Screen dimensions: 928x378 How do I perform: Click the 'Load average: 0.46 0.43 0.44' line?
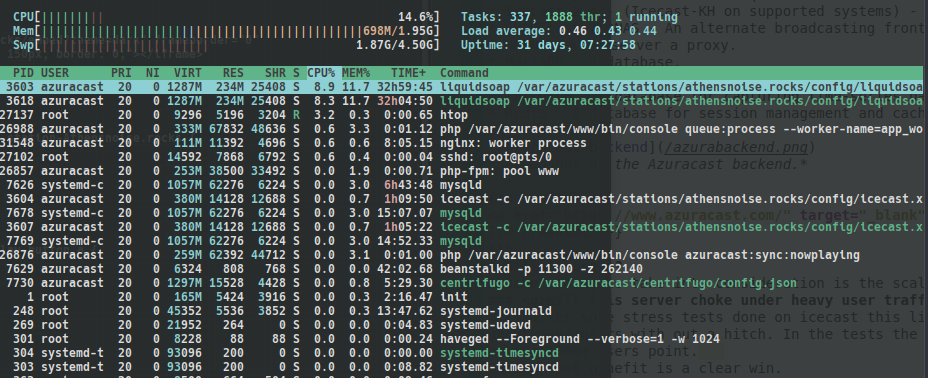pos(558,31)
